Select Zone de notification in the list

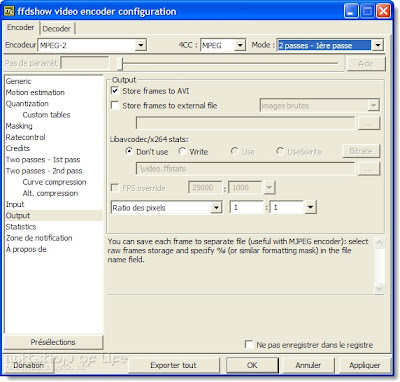39,238
